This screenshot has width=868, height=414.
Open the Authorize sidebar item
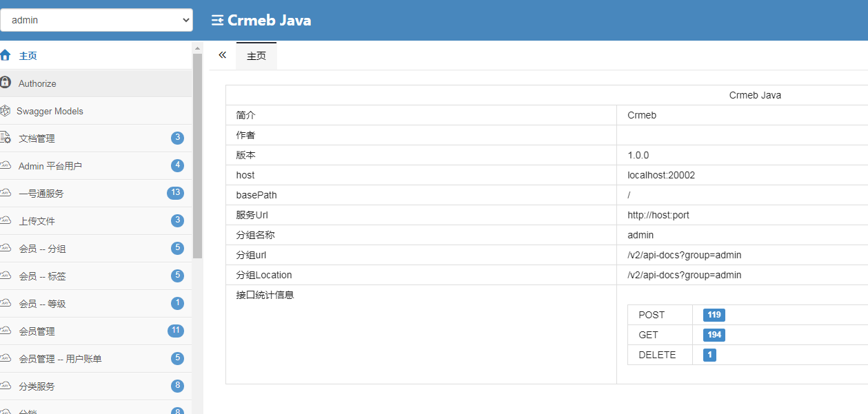96,83
